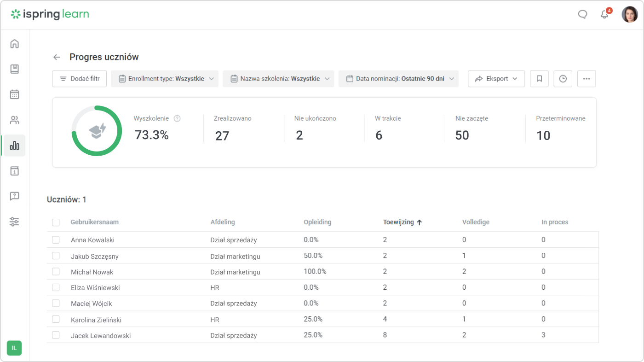This screenshot has height=362, width=644.
Task: Click the Zrealizowano value 27
Action: (222, 136)
